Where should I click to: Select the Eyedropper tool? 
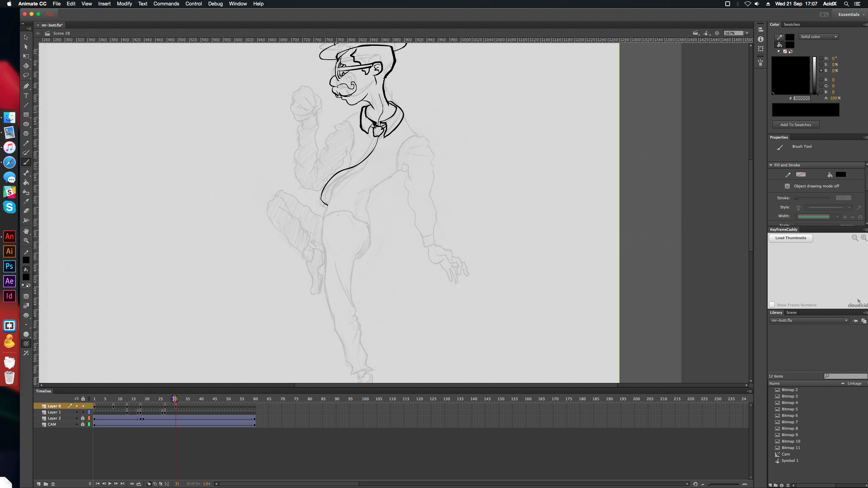26,201
